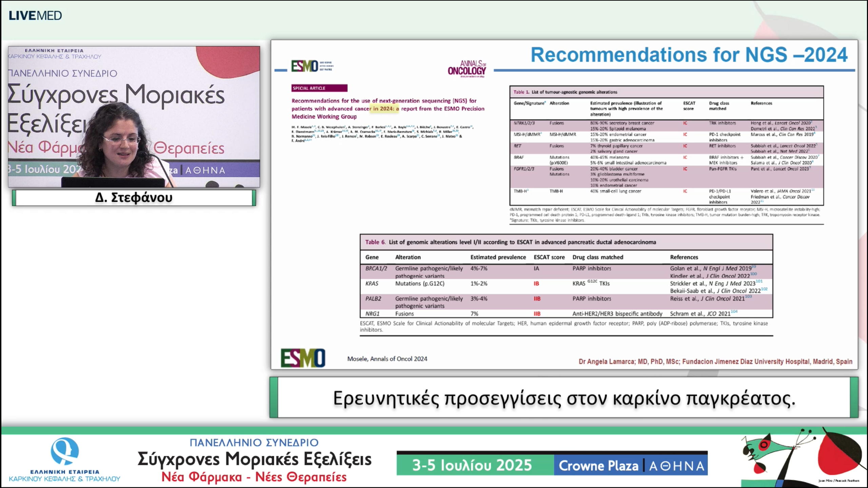Click the session title caption about pancreatic cancer
868x488 pixels.
[x=564, y=398]
